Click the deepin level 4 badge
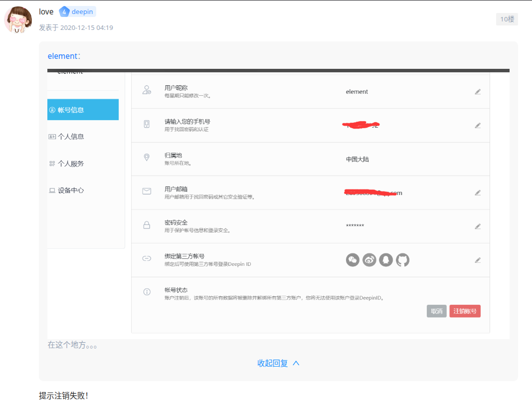 [77, 11]
